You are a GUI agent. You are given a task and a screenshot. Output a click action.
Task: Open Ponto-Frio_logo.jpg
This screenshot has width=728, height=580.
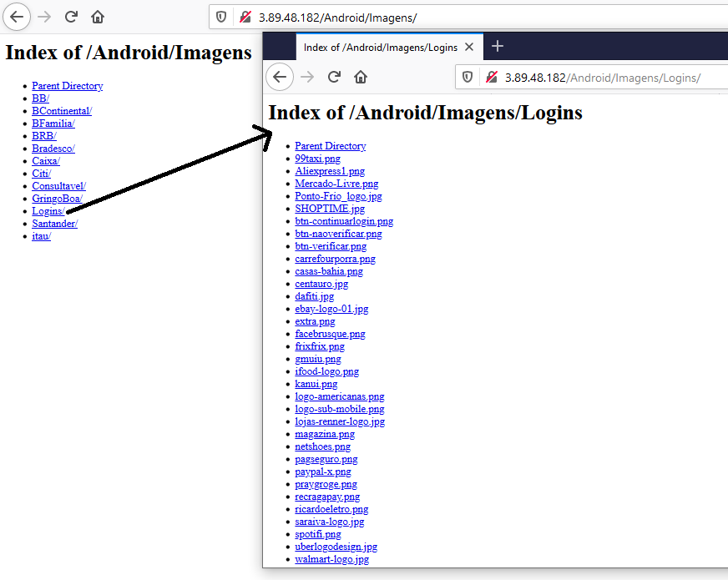click(x=338, y=196)
